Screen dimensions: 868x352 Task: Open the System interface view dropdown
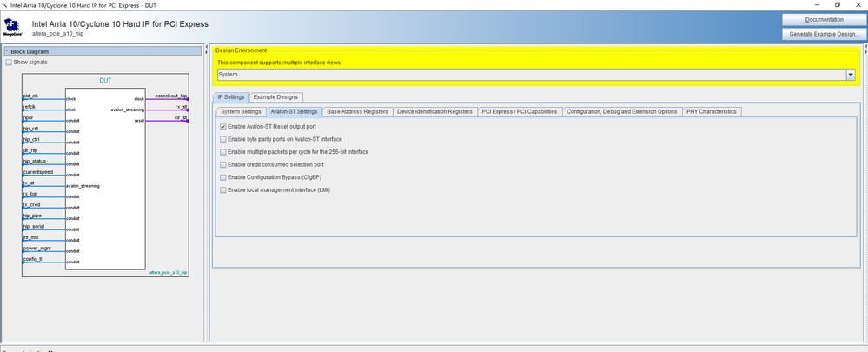click(851, 75)
